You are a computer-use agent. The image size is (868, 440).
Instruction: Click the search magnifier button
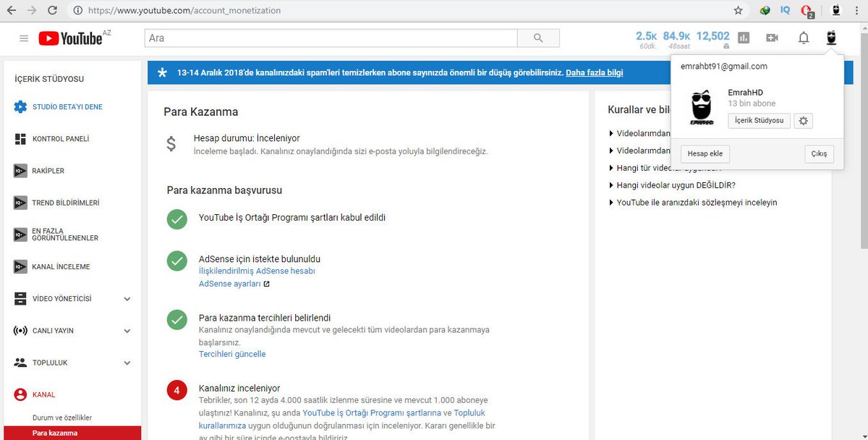click(x=538, y=38)
